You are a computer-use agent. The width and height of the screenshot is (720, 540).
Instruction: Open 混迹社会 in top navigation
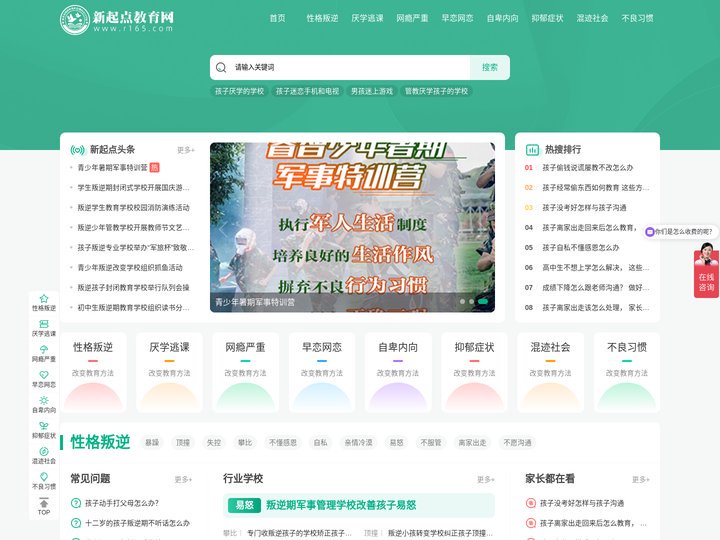tap(592, 18)
